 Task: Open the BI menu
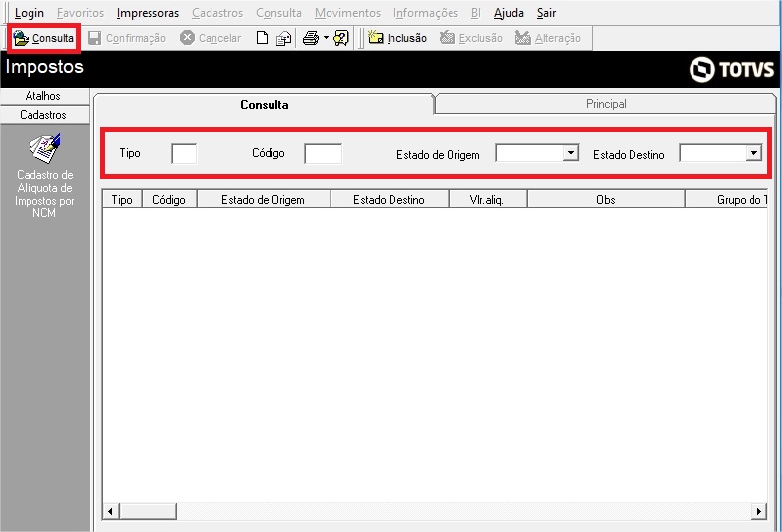pos(476,13)
